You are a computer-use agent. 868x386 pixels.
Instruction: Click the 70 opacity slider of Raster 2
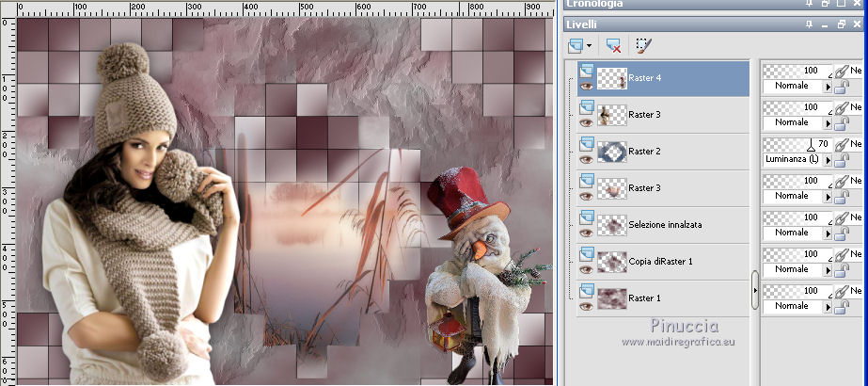point(797,144)
